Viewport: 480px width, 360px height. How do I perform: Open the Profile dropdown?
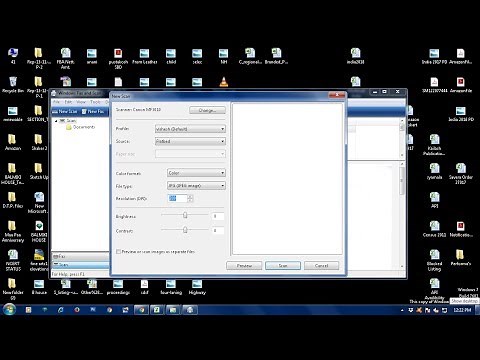pos(190,129)
